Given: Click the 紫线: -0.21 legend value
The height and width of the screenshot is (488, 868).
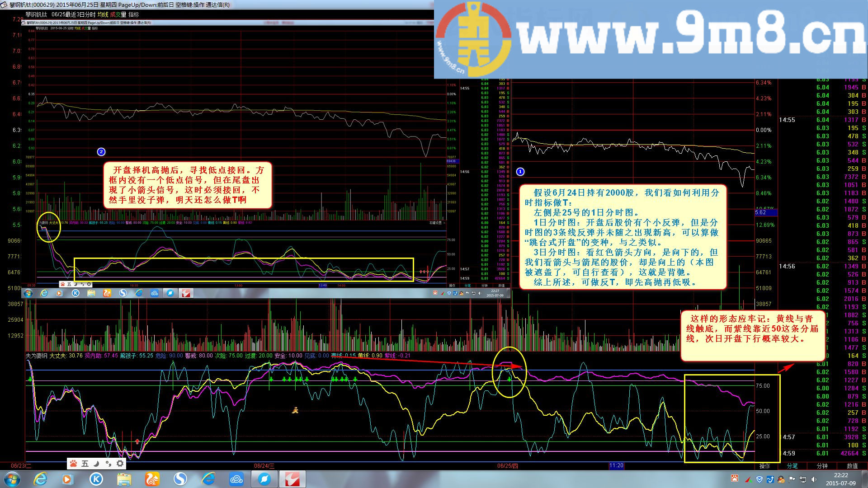Looking at the screenshot, I should 397,356.
